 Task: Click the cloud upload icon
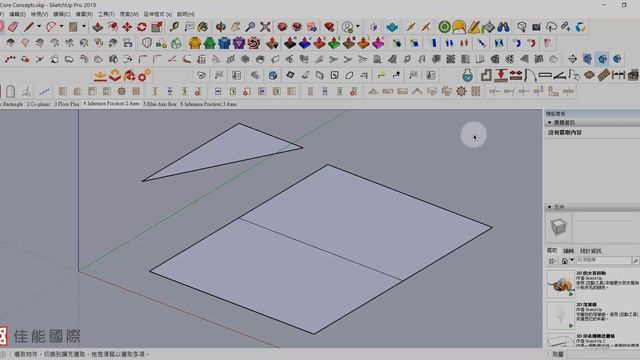[x=551, y=27]
